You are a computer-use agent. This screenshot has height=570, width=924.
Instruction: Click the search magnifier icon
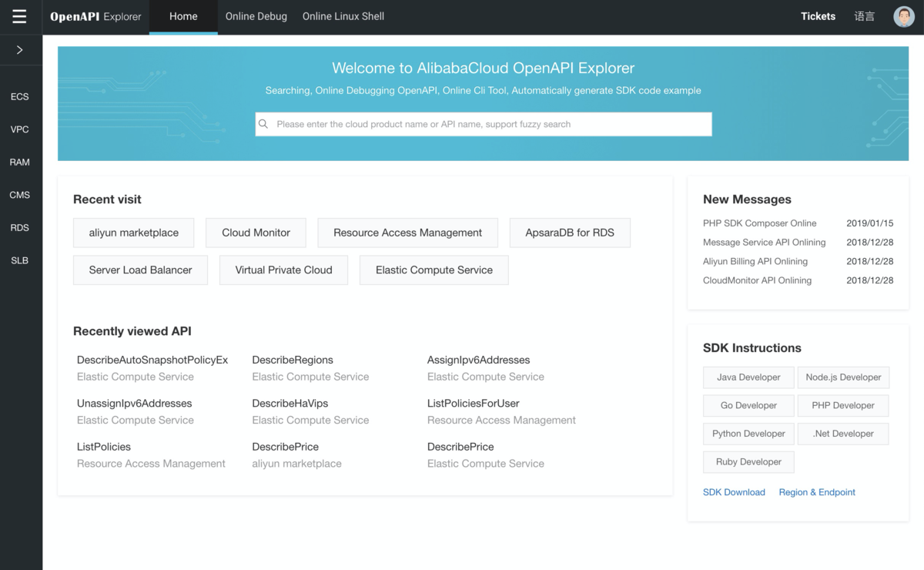263,124
